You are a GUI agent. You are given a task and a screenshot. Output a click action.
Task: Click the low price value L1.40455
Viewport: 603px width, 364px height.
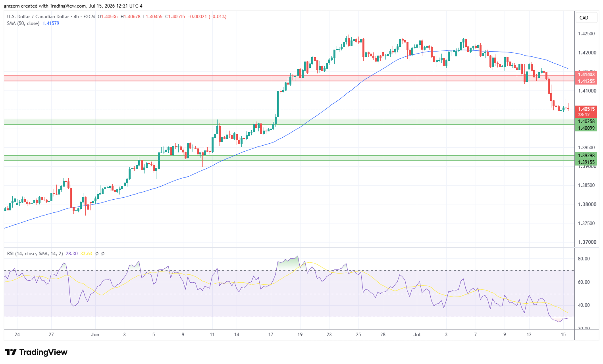click(153, 17)
